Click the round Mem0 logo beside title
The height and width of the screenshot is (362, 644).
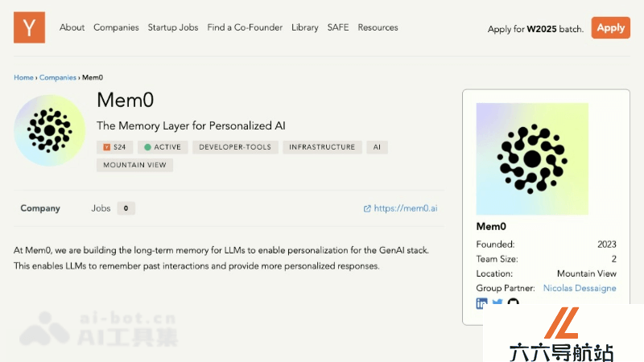point(50,130)
